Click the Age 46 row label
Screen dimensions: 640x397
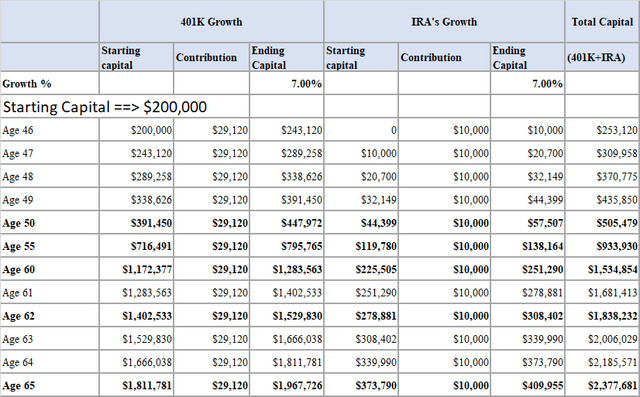pos(49,130)
